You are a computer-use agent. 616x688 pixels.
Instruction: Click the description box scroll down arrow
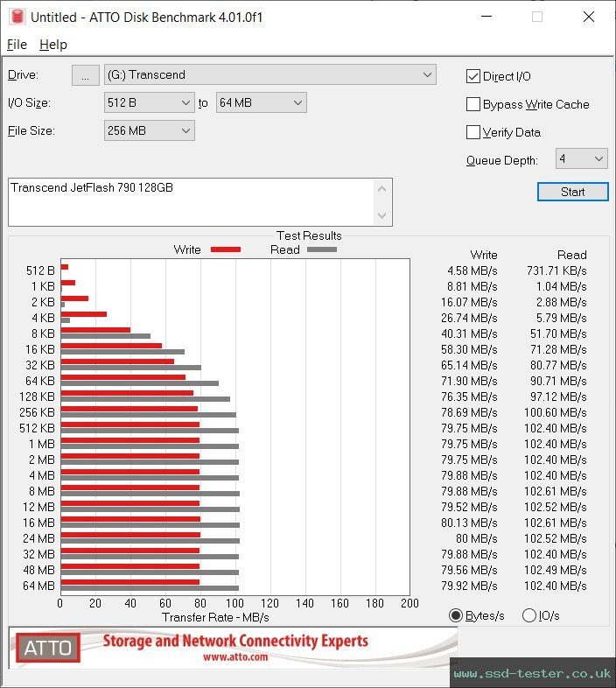(x=381, y=215)
